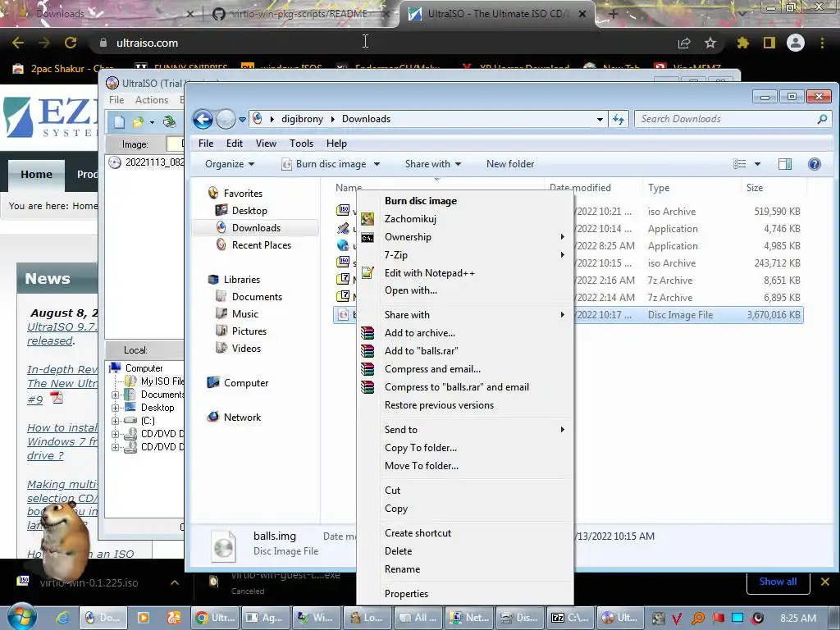Expand Share with in context menu
Image resolution: width=840 pixels, height=630 pixels.
pos(407,314)
